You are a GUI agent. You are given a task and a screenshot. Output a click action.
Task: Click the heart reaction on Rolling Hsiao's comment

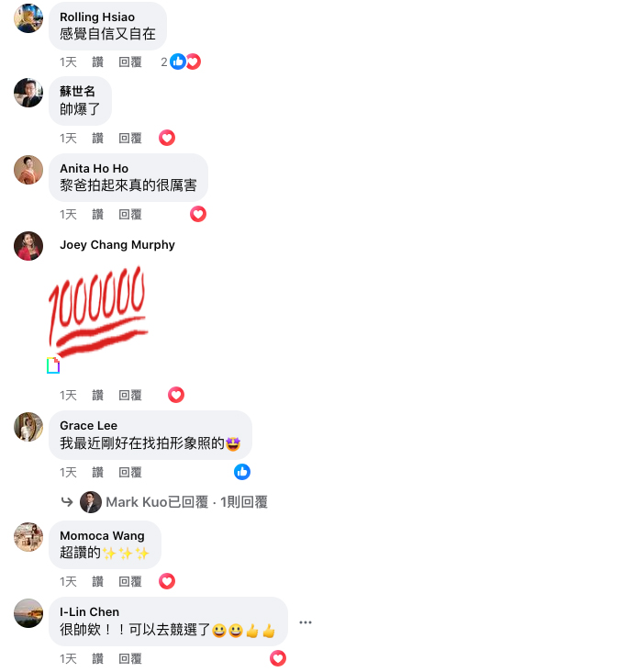[x=194, y=62]
